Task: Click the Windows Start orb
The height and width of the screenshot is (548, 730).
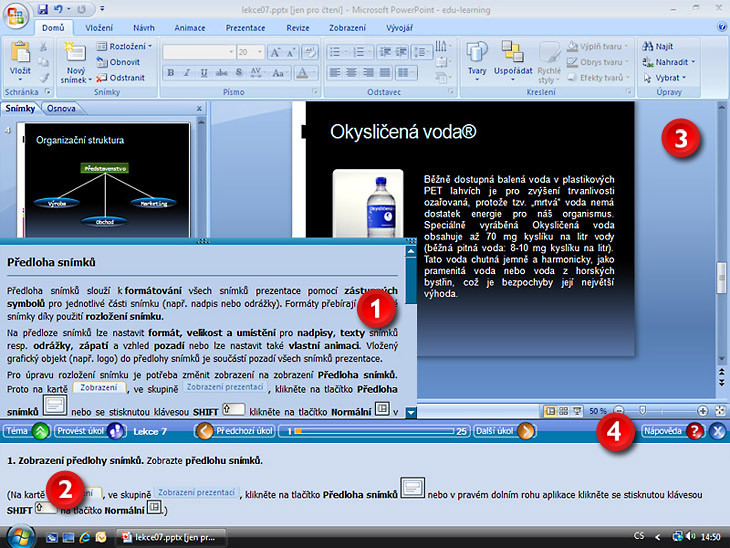Action: pos(20,537)
